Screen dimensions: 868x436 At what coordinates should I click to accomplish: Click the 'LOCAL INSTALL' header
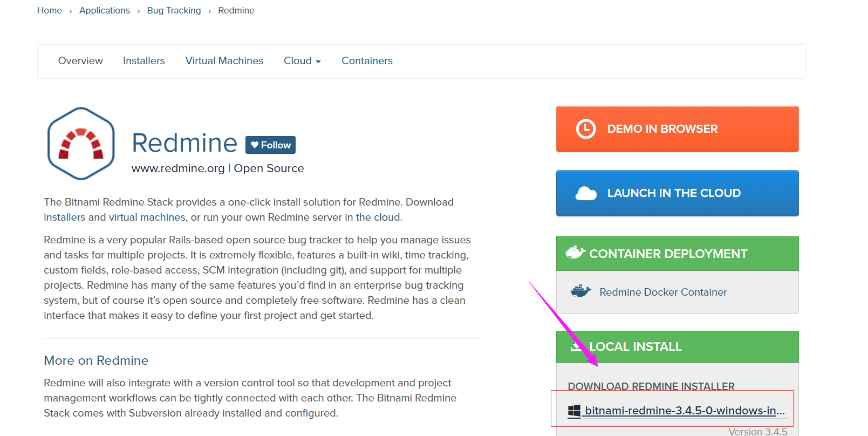click(x=677, y=347)
